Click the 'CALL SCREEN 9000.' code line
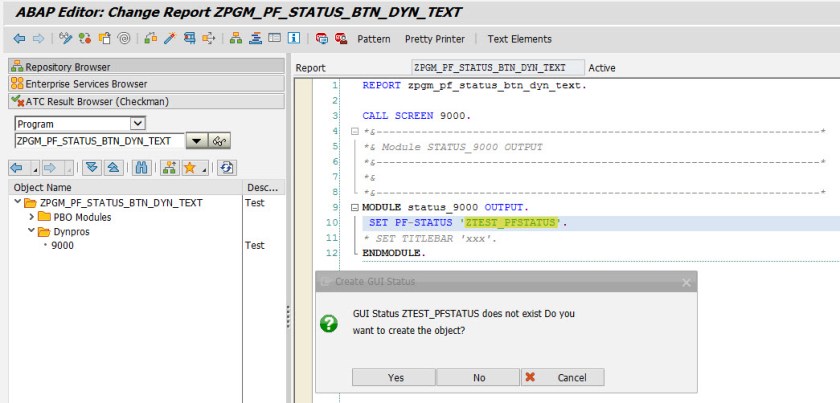This screenshot has height=403, width=840. point(416,115)
